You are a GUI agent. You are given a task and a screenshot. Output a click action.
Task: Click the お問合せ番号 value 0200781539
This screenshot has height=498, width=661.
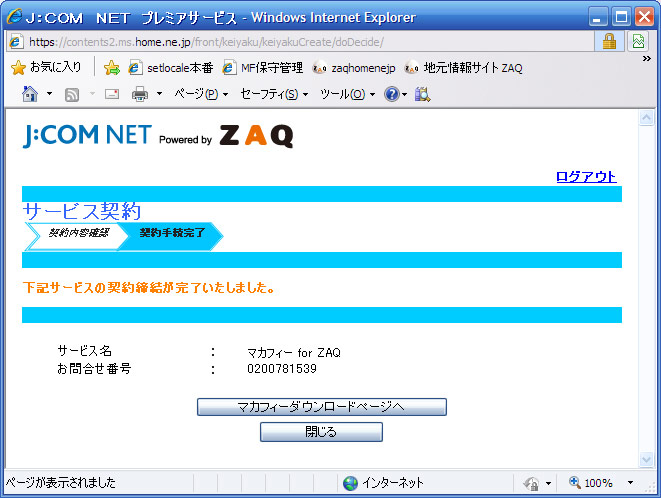click(x=282, y=369)
